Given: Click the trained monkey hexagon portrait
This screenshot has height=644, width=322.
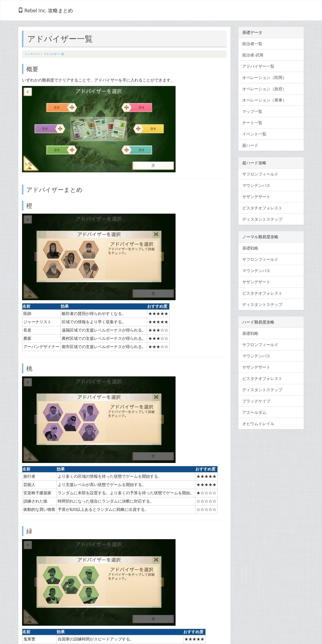Looking at the screenshot, I should pyautogui.click(x=89, y=432).
